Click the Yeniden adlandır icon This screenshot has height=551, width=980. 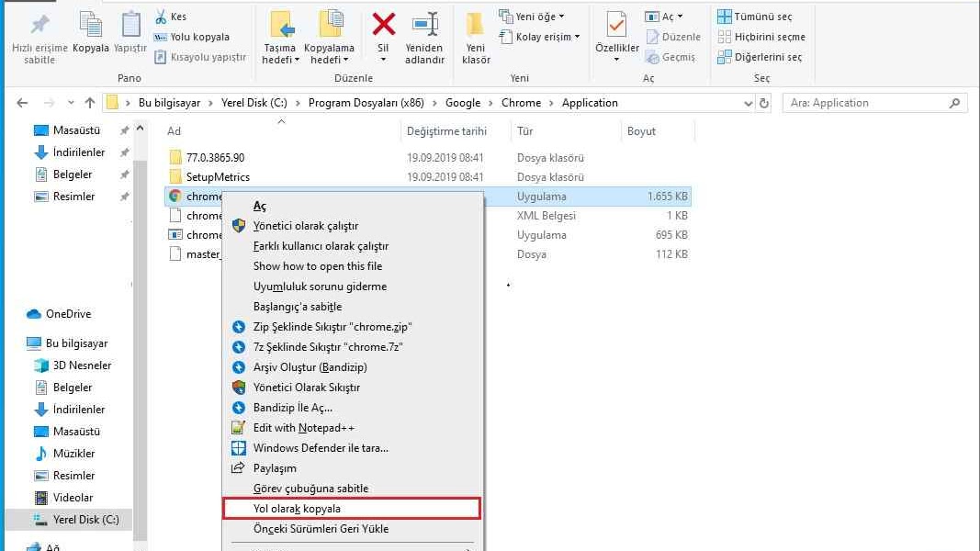tap(425, 25)
